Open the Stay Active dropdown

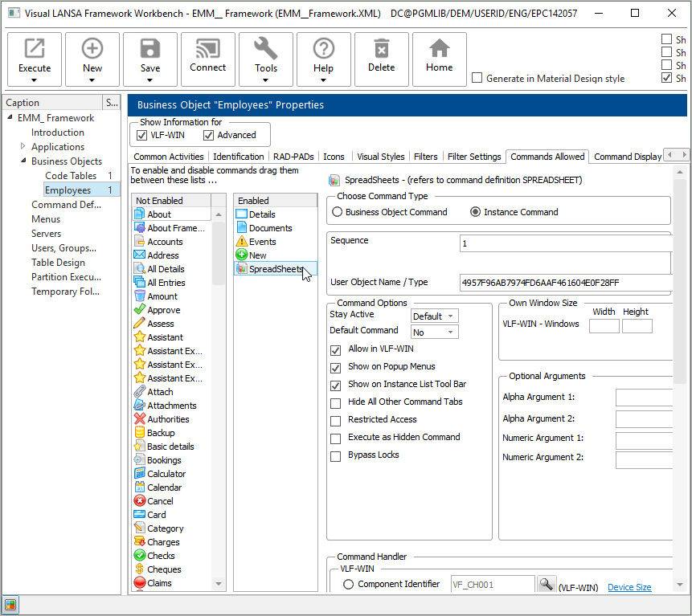click(435, 316)
